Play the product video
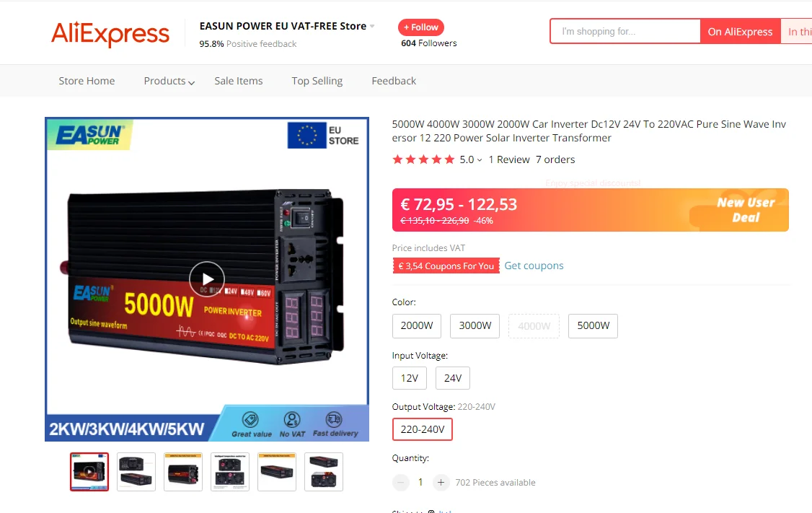Image resolution: width=812 pixels, height=513 pixels. [x=207, y=279]
